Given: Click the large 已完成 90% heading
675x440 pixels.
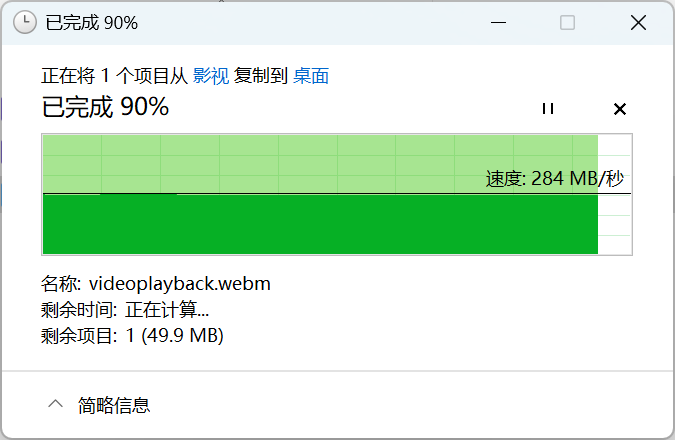Looking at the screenshot, I should (105, 107).
